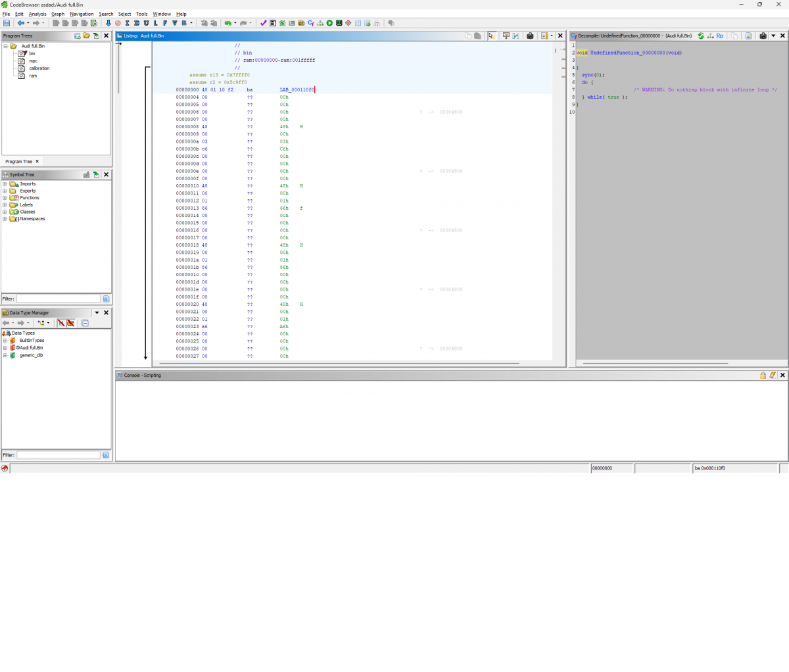Expand the Functions node in Symbol Tree
The height and width of the screenshot is (672, 789).
point(5,197)
